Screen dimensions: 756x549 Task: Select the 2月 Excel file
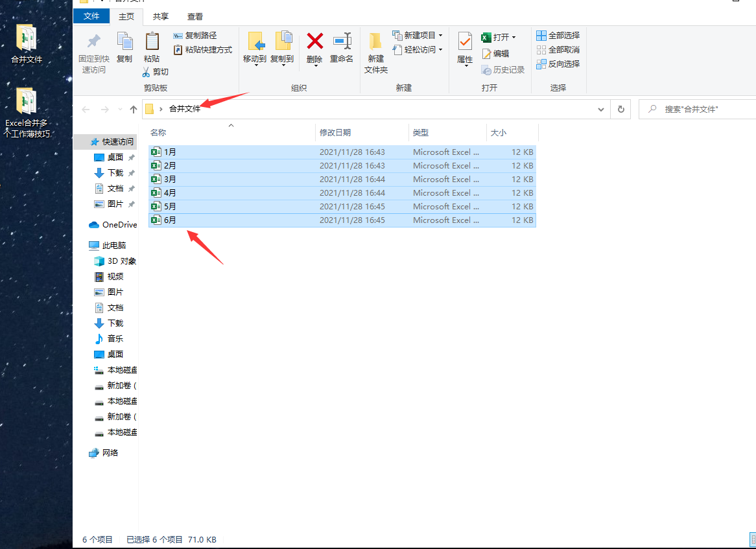pos(342,165)
